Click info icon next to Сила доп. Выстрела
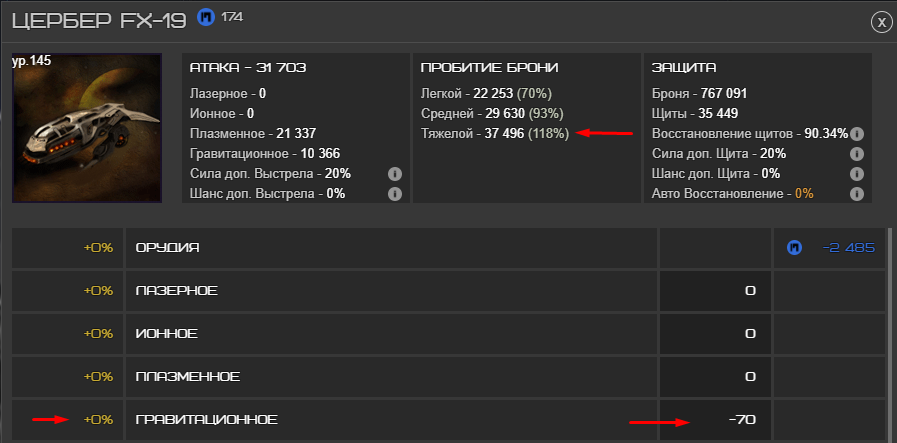The width and height of the screenshot is (897, 443). [x=395, y=173]
